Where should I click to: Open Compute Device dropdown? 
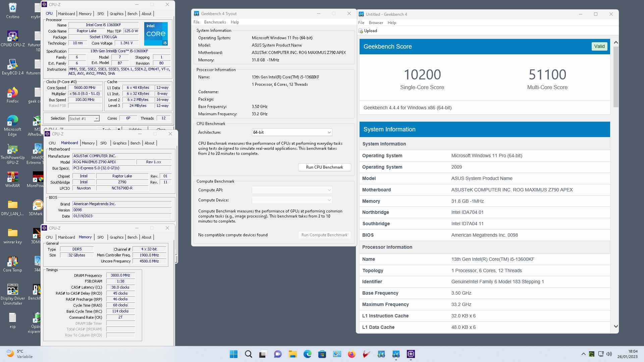pos(292,200)
